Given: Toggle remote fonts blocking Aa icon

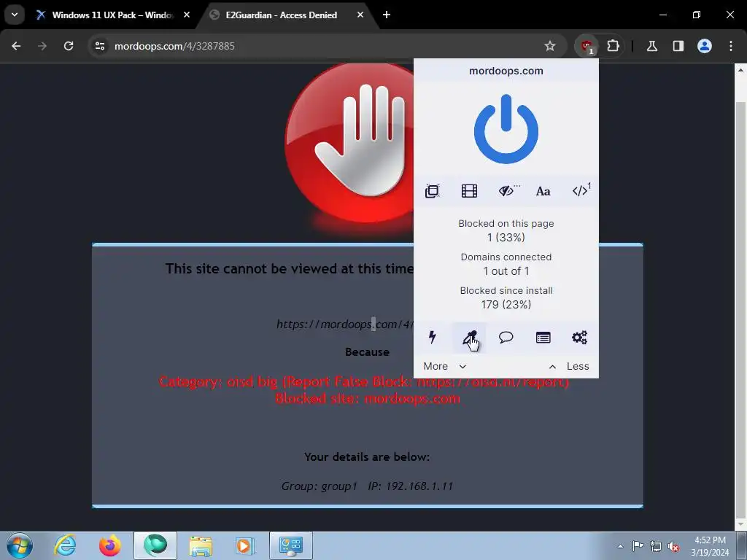Looking at the screenshot, I should pyautogui.click(x=543, y=192).
